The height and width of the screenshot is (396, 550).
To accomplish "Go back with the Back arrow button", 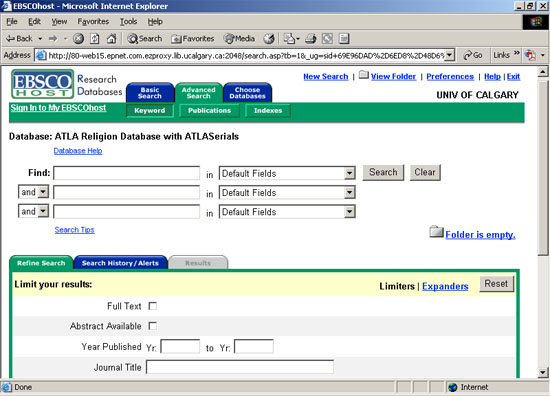I will [19, 39].
